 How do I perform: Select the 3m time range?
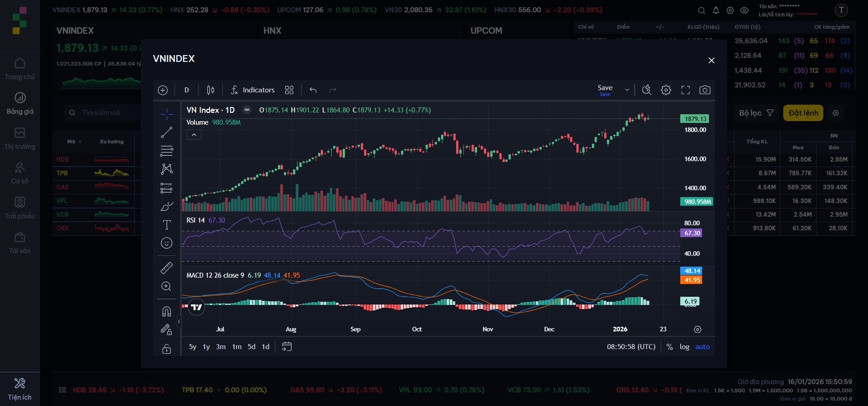click(x=221, y=347)
